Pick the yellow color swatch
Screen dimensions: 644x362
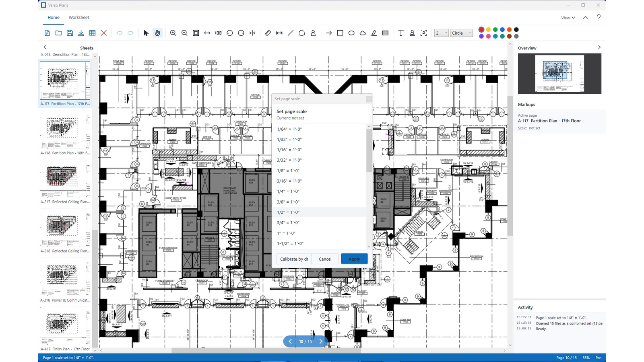488,29
